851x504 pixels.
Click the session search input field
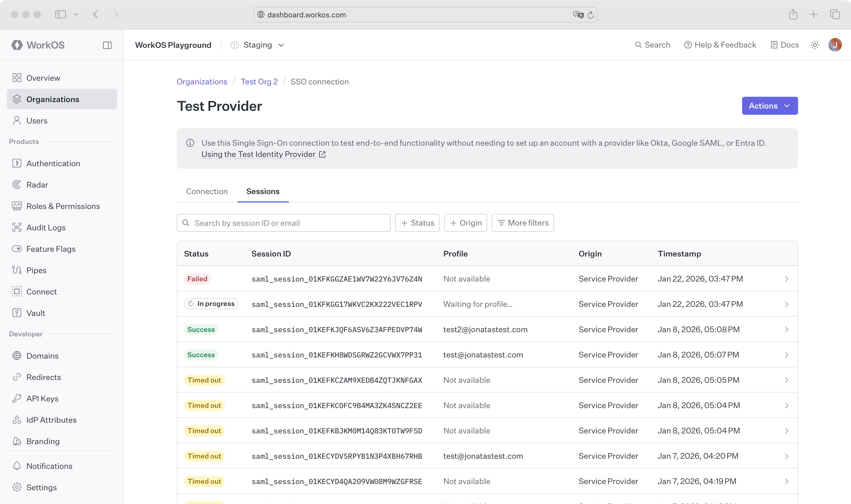coord(284,222)
